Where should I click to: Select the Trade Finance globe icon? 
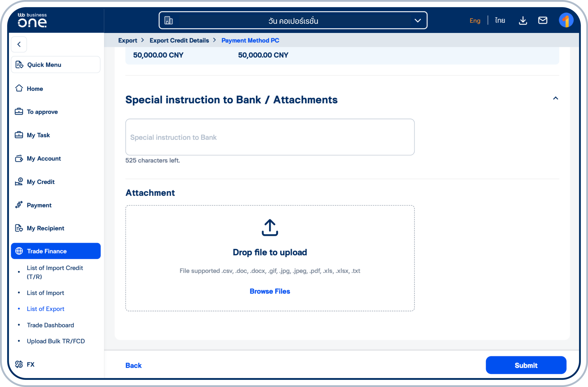19,251
